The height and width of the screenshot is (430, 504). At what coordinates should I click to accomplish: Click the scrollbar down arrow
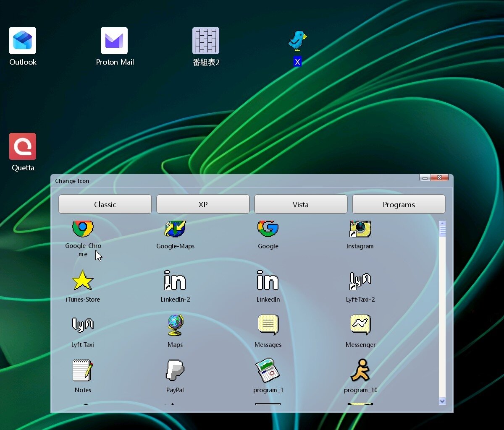(442, 401)
